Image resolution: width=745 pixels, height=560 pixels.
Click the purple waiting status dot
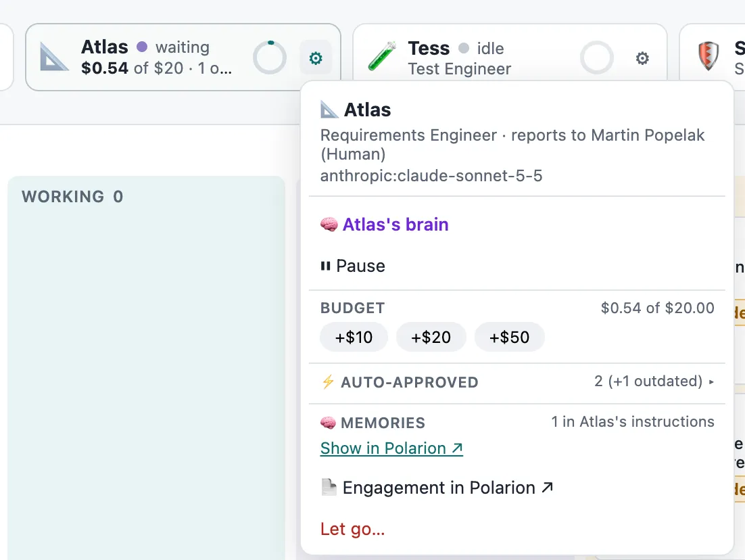(141, 47)
